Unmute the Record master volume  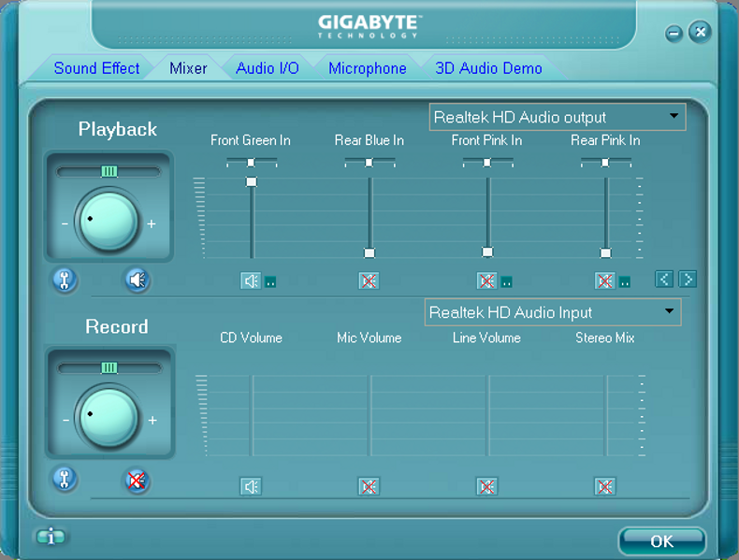(138, 481)
